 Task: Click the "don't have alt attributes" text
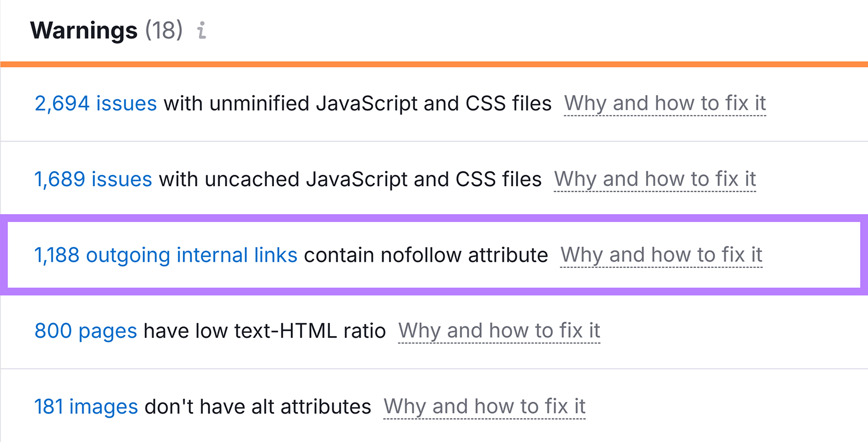tap(258, 407)
